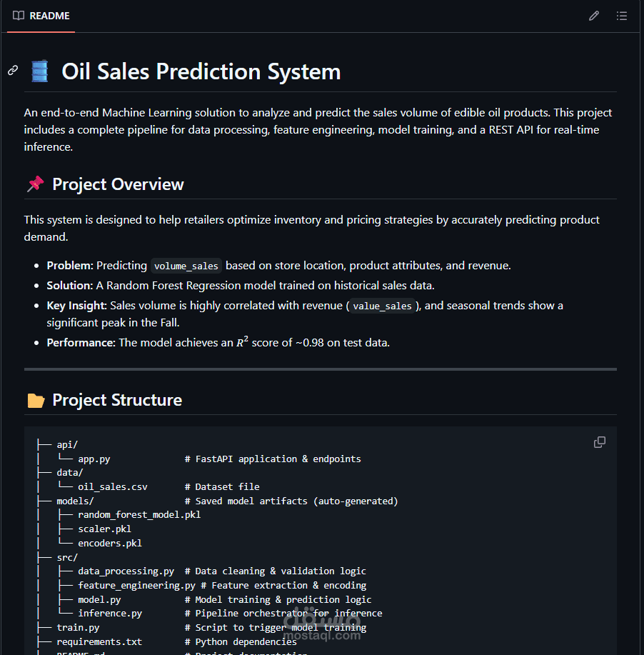Click the book icon in README tab

pyautogui.click(x=19, y=16)
